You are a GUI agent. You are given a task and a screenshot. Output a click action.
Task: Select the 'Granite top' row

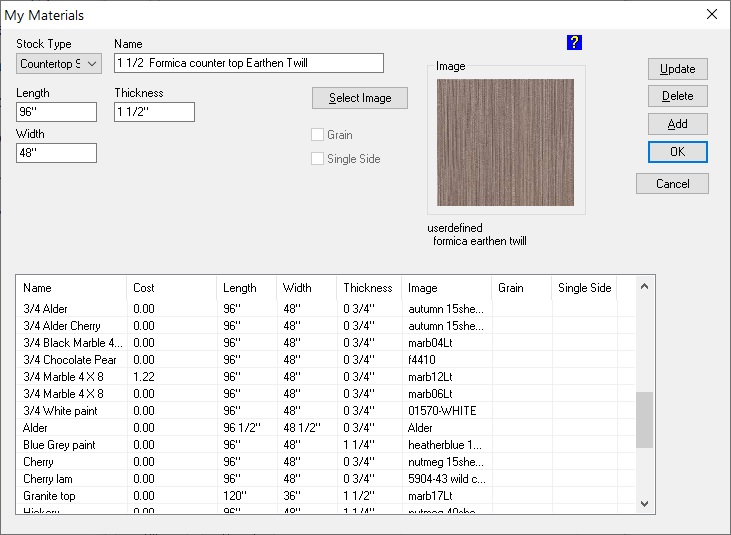click(x=325, y=496)
